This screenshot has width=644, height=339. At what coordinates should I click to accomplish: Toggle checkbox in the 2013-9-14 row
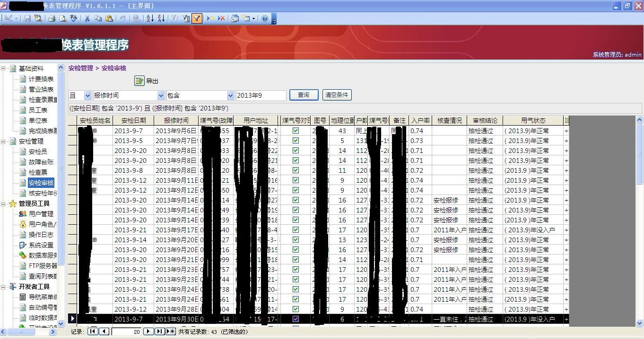click(x=296, y=240)
